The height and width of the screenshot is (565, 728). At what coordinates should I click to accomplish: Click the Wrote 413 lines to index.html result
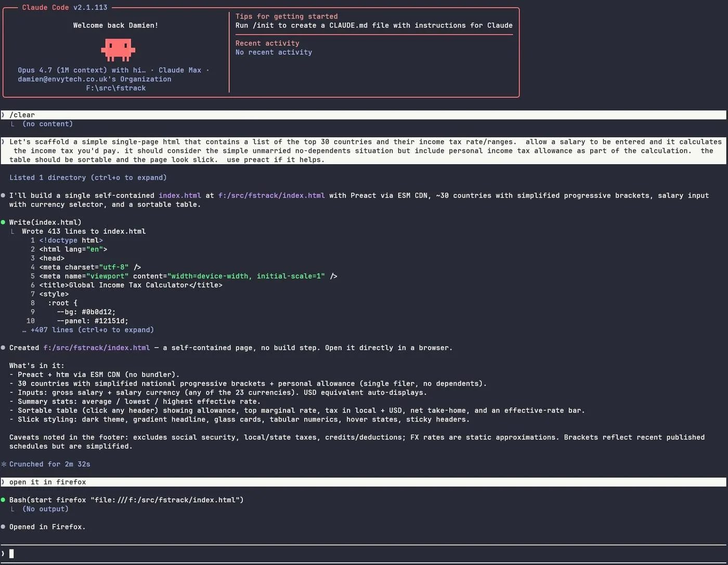click(x=84, y=231)
